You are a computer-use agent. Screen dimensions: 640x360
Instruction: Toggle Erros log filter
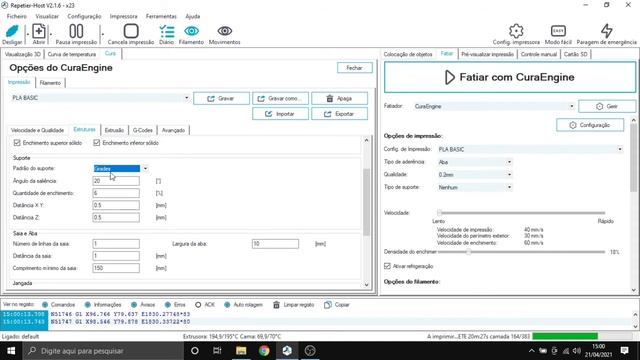point(167,305)
